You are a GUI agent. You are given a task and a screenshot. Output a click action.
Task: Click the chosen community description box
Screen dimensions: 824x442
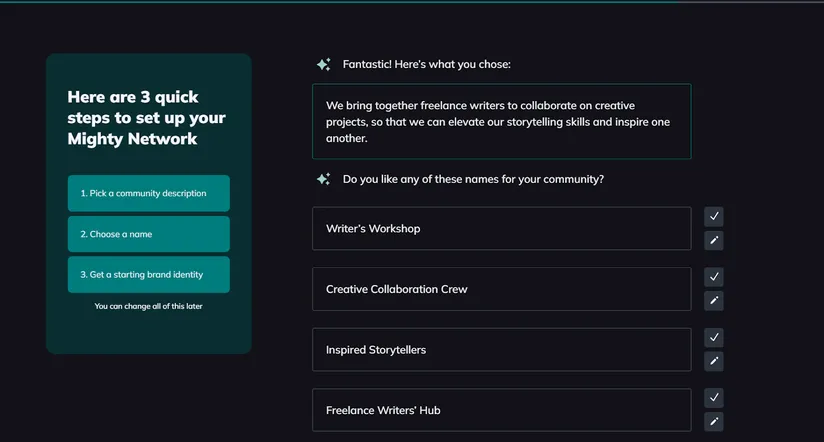click(x=501, y=121)
